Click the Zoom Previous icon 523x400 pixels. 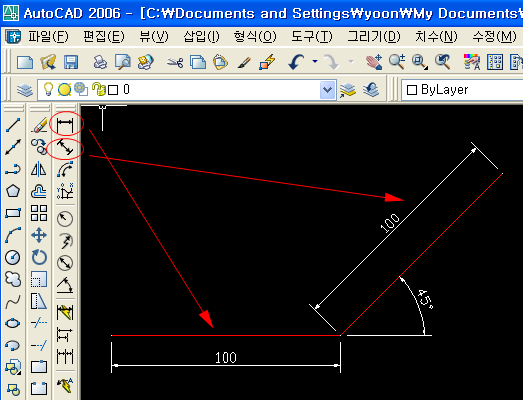point(442,62)
